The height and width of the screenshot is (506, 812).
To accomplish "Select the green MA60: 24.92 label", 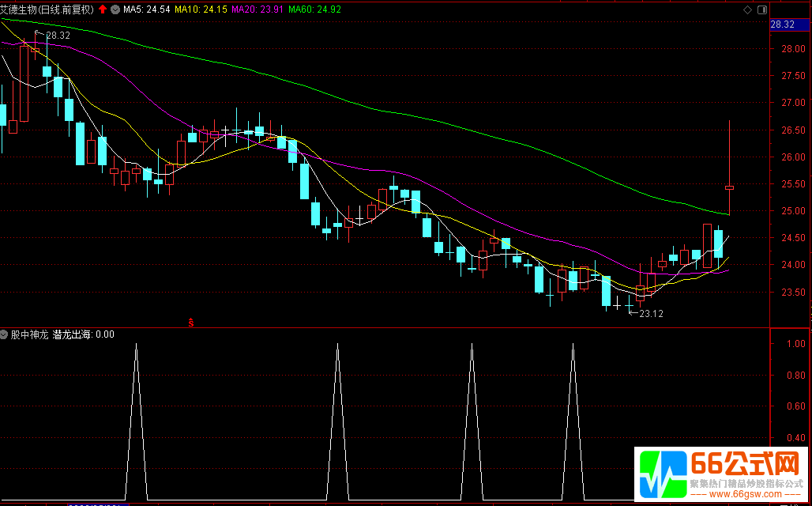I will (314, 9).
